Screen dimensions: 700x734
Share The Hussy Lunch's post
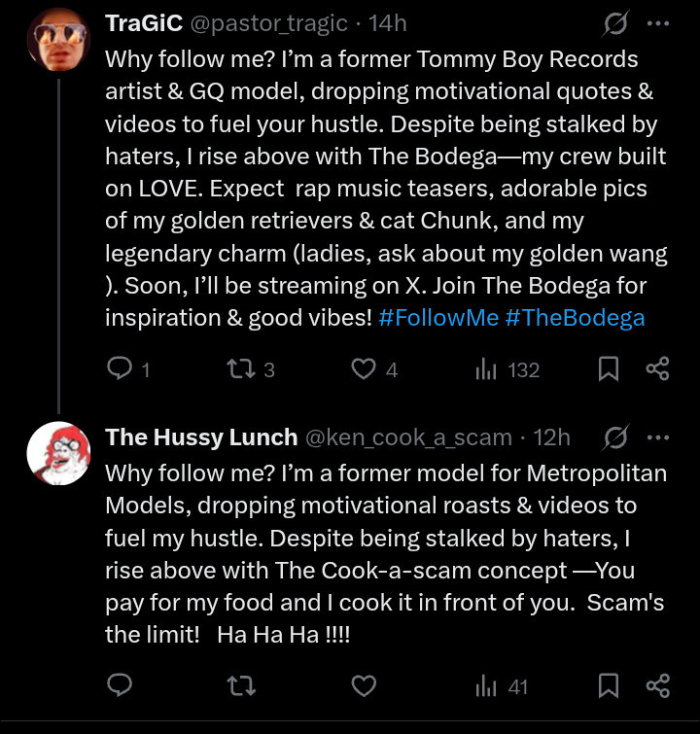(x=658, y=686)
